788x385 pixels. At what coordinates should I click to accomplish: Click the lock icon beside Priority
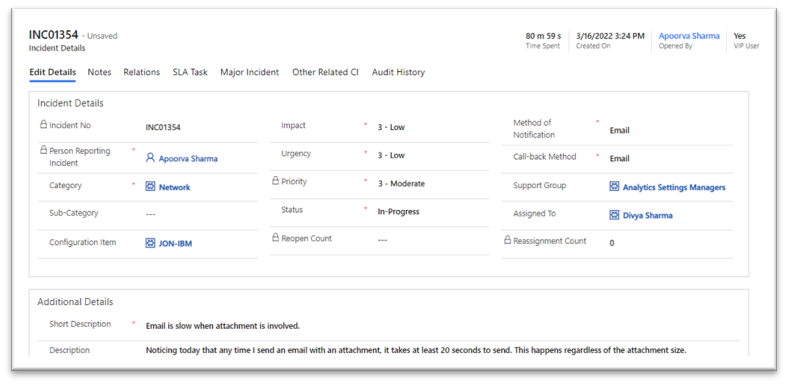275,180
